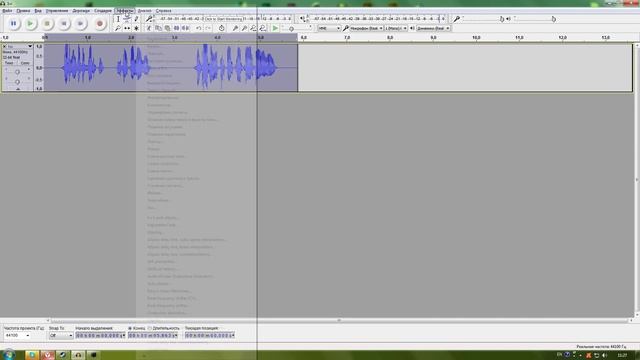Open the selection start time format arrow
Viewport: 640px width, 360px height.
[x=124, y=336]
